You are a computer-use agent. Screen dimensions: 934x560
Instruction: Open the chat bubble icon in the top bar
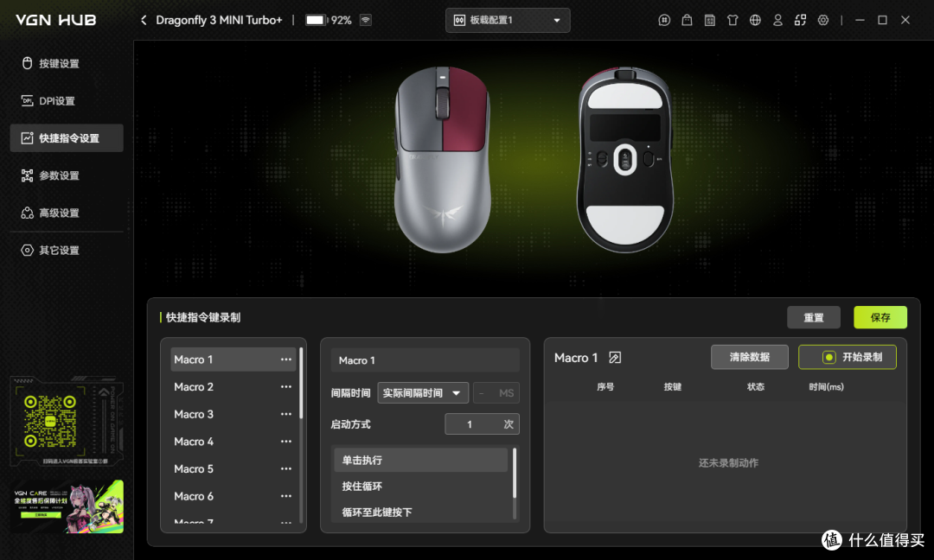point(664,20)
